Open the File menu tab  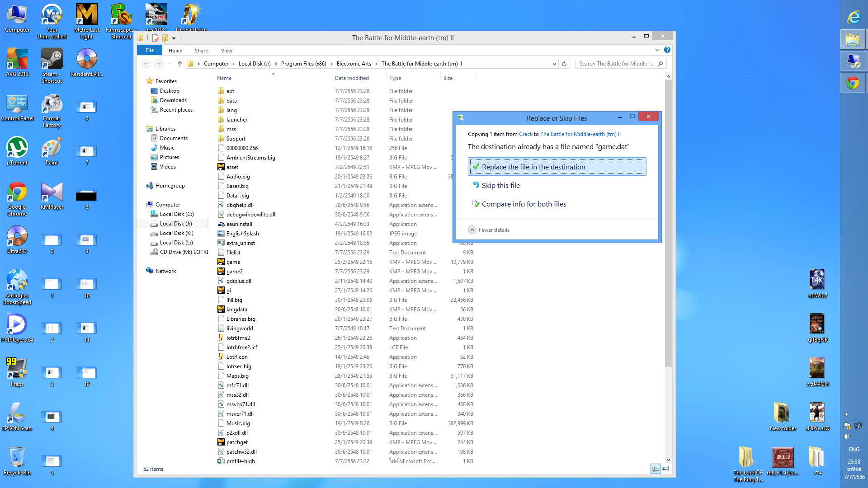click(x=150, y=50)
